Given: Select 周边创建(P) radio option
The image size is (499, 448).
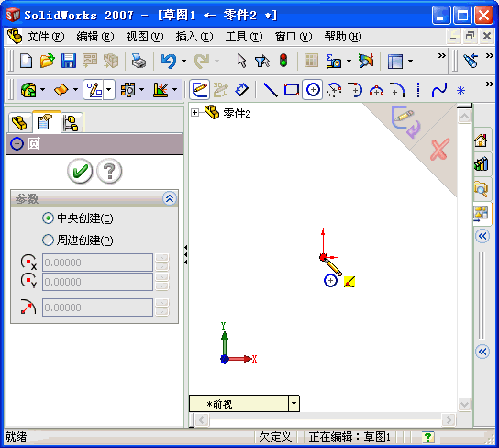Looking at the screenshot, I should (x=48, y=241).
